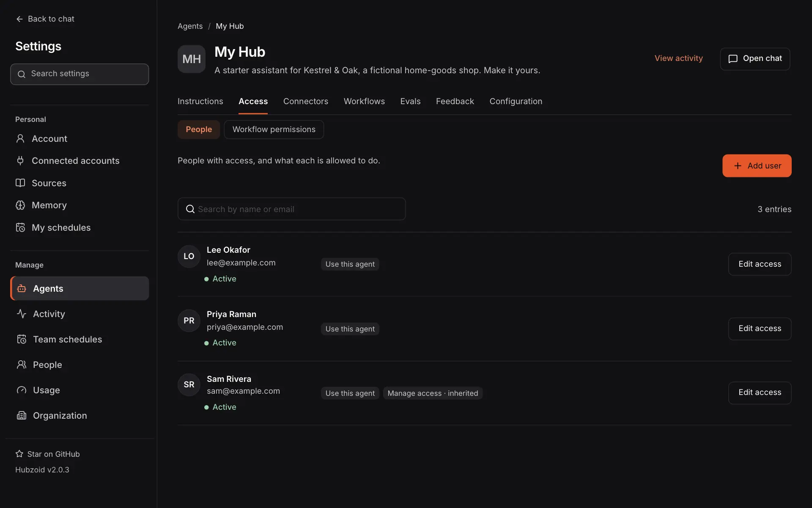The image size is (812, 508).
Task: Click the View activity link
Action: click(x=678, y=58)
